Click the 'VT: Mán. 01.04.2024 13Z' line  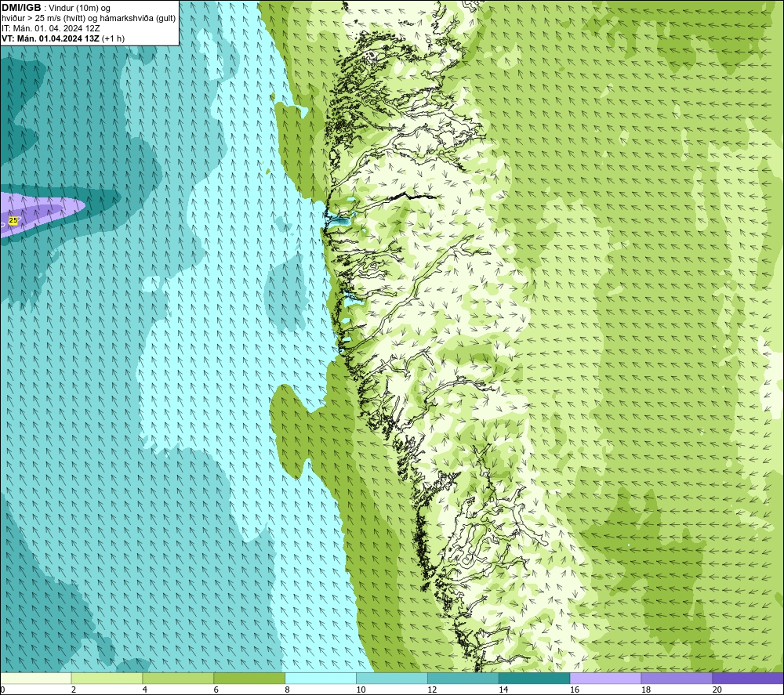pyautogui.click(x=50, y=38)
